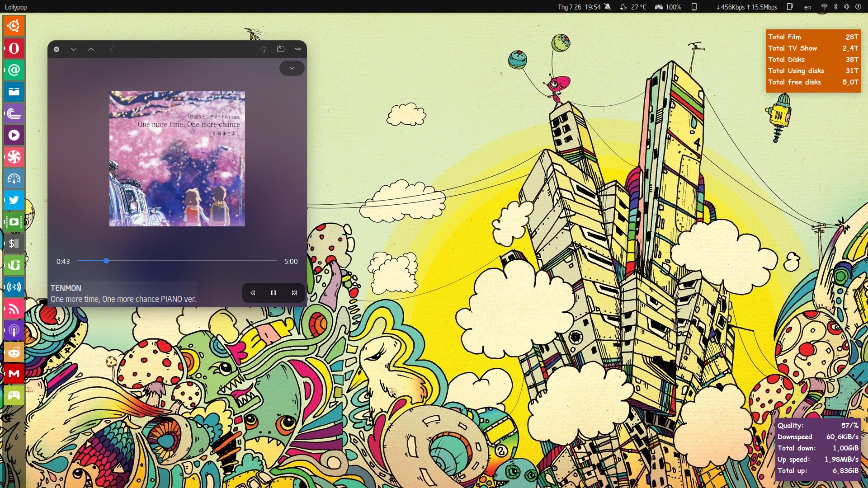
Task: Click 'Up speed:' row in purple widget
Action: coord(818,460)
